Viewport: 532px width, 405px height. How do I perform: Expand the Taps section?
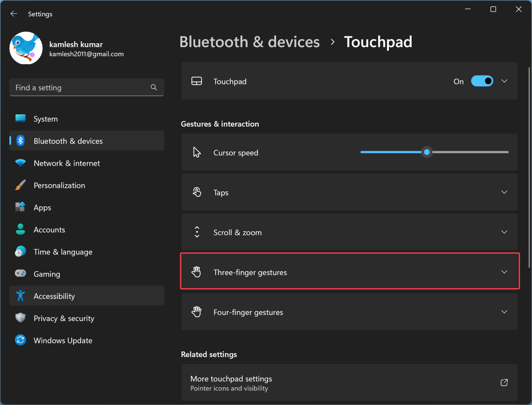[x=504, y=192]
